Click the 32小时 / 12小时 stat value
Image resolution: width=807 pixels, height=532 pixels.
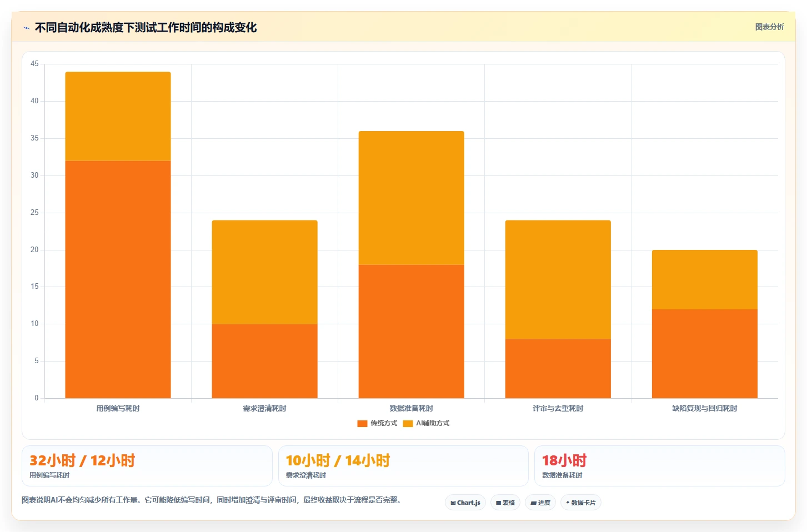(82, 460)
